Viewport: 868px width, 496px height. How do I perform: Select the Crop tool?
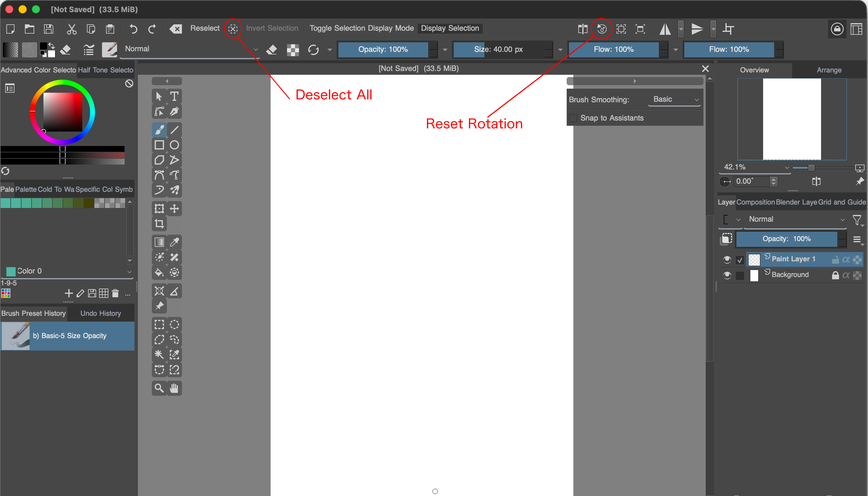pyautogui.click(x=159, y=224)
